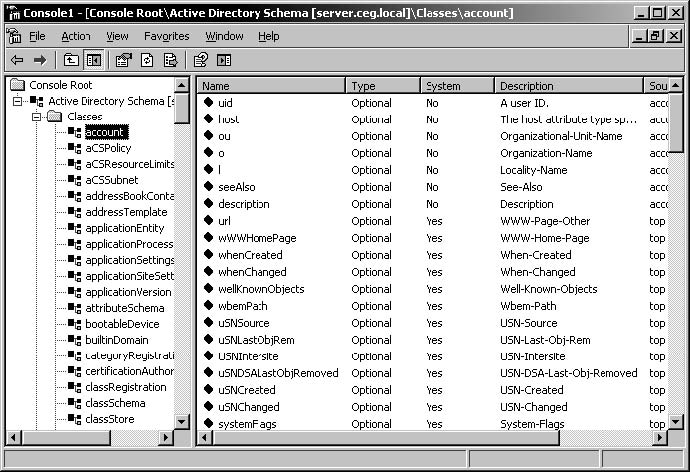
Task: Select the description attribute name
Action: 243,204
